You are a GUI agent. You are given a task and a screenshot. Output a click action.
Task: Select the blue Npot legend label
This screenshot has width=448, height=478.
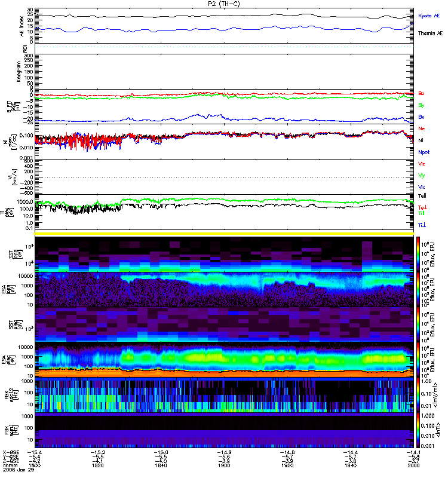tap(424, 152)
